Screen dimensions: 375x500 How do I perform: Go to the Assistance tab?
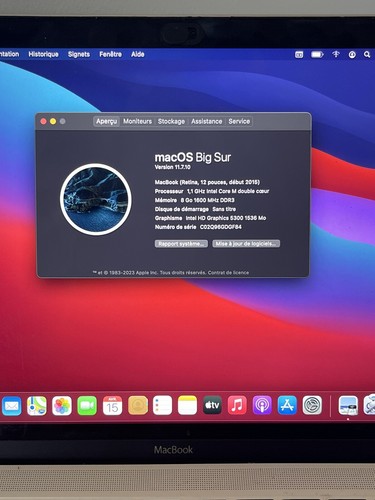tap(207, 121)
